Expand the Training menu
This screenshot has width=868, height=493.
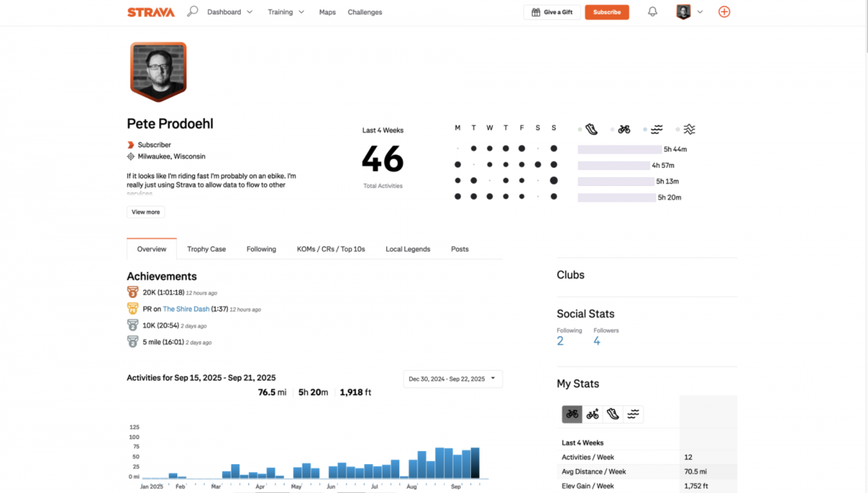pos(286,12)
